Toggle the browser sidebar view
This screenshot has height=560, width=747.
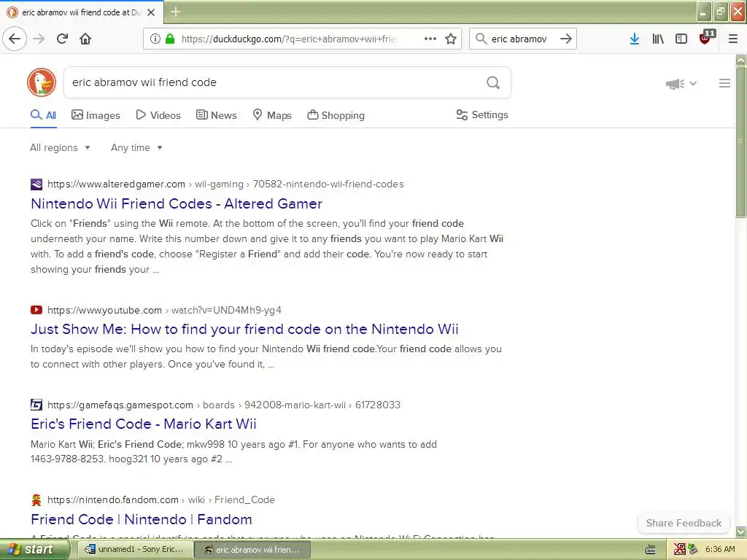681,39
